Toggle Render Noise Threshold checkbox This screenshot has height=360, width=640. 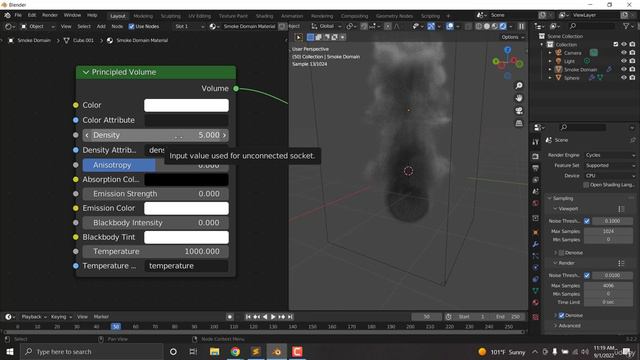[x=587, y=276]
